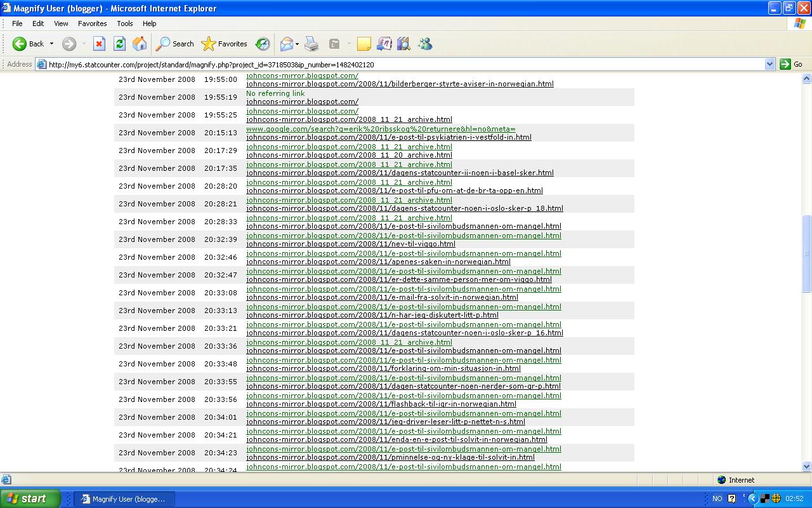The height and width of the screenshot is (508, 812).
Task: Expand the Mail button dropdown arrow
Action: (x=297, y=44)
